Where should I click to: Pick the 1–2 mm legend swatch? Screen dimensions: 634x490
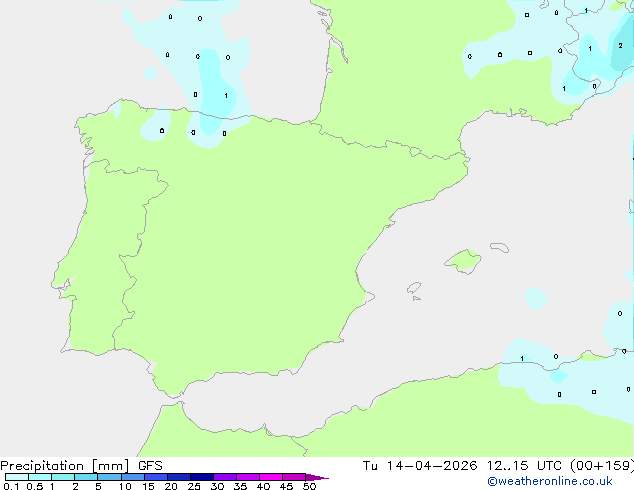point(63,477)
